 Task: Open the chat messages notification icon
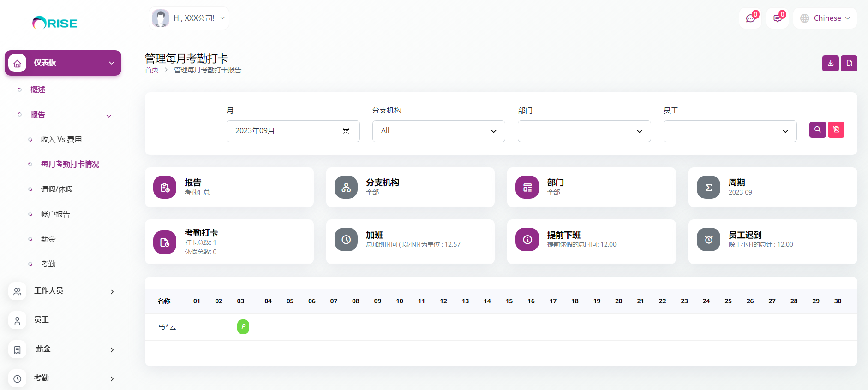click(x=750, y=18)
